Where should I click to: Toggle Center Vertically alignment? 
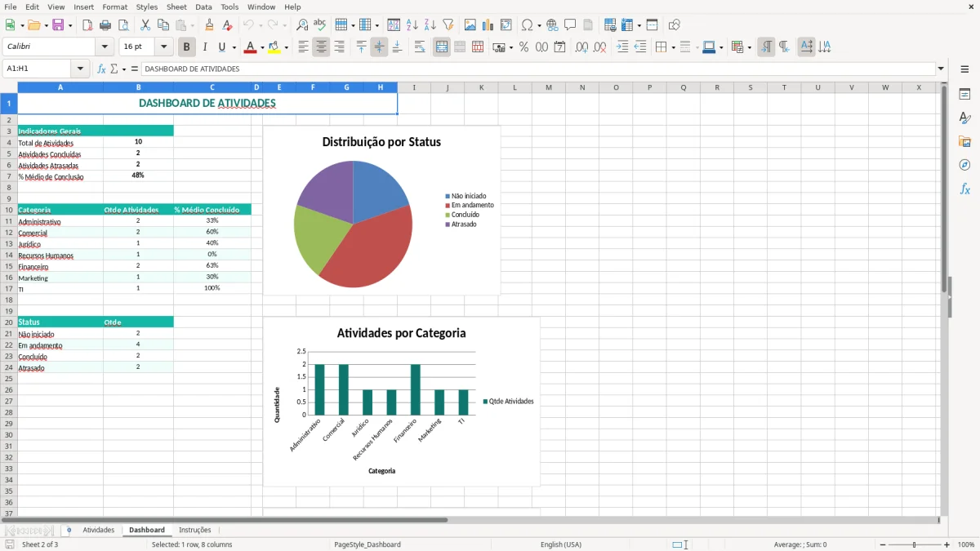pyautogui.click(x=379, y=47)
